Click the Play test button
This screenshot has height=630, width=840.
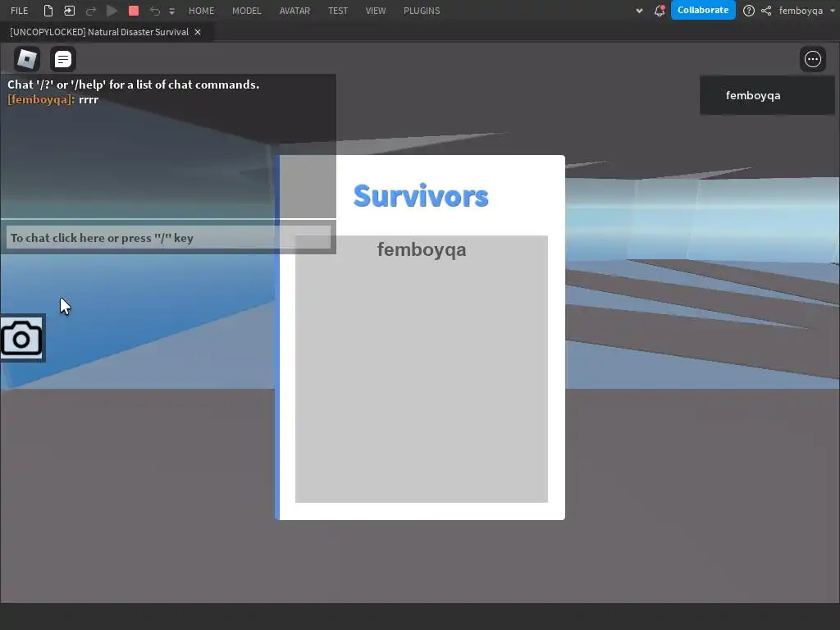pos(112,11)
